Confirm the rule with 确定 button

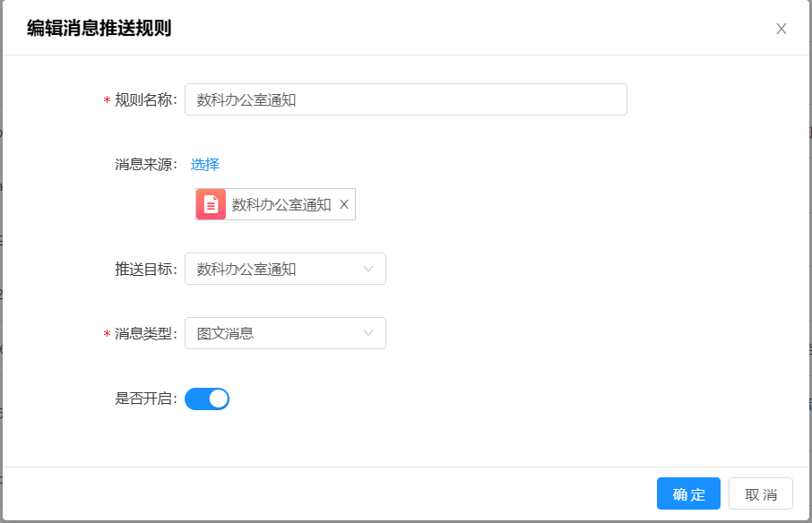coord(688,494)
